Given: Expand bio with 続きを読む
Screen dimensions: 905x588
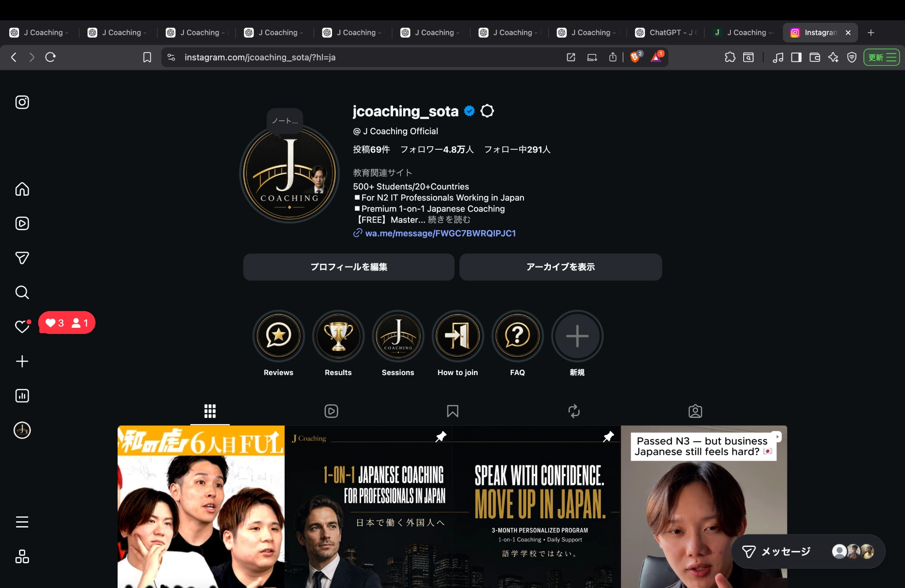Looking at the screenshot, I should [x=449, y=220].
